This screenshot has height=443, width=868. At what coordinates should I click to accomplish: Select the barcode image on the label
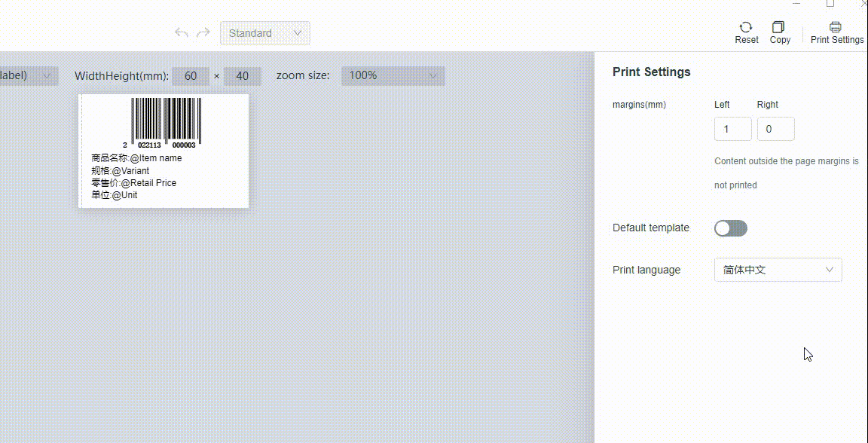point(166,122)
